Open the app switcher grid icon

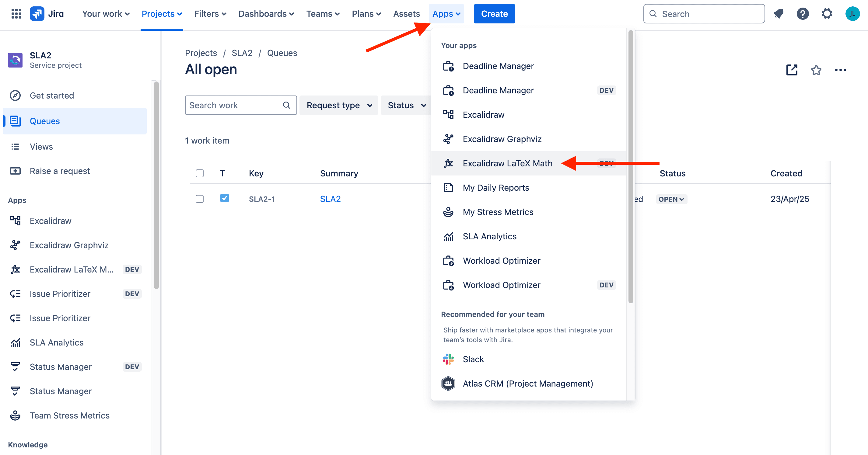pos(16,14)
